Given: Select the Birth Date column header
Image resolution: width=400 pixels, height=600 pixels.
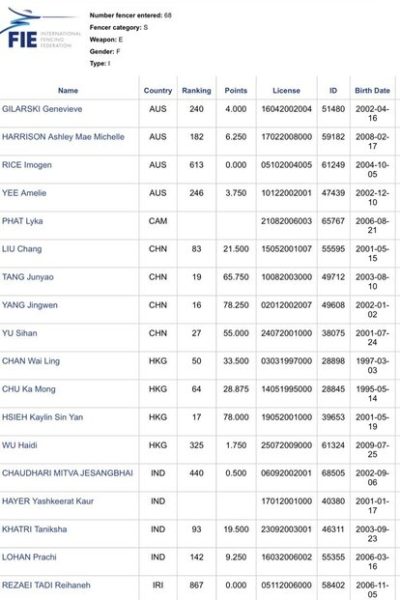Looking at the screenshot, I should tap(372, 91).
